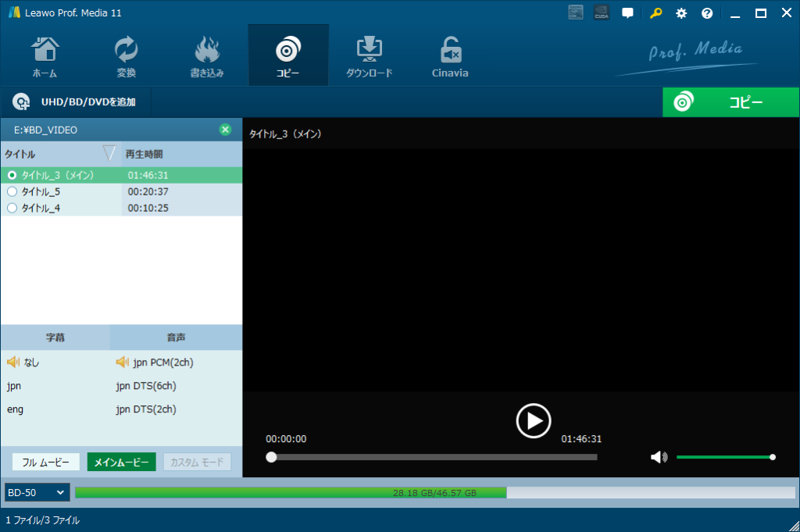Open the 書き込み burn module
Viewport: 800px width, 532px height.
point(206,56)
